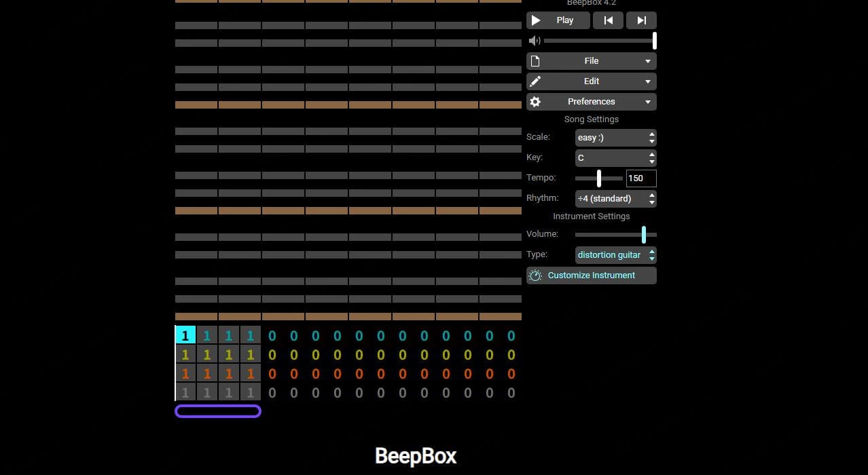Select fourth bar pattern 1 in yellow channel
868x475 pixels.
click(251, 354)
